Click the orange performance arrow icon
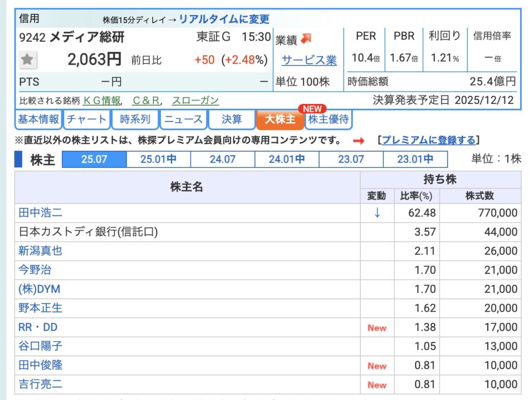The width and height of the screenshot is (532, 400). point(307,38)
